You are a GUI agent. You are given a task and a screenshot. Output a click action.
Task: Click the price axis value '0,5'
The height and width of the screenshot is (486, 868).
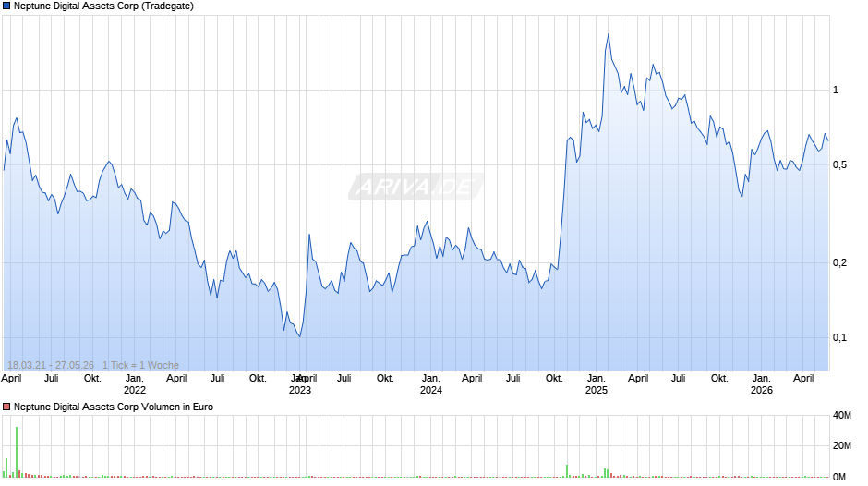pyautogui.click(x=839, y=165)
